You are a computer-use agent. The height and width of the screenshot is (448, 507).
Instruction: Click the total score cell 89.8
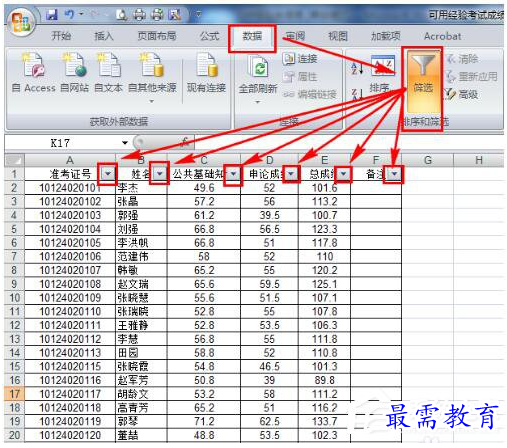(x=325, y=380)
